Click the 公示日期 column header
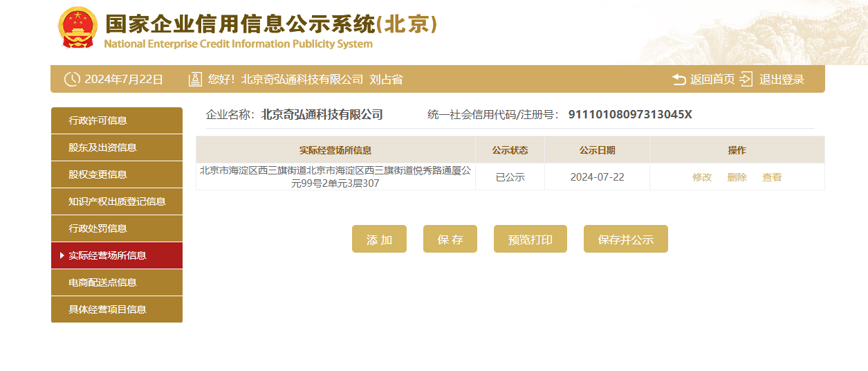 (598, 150)
